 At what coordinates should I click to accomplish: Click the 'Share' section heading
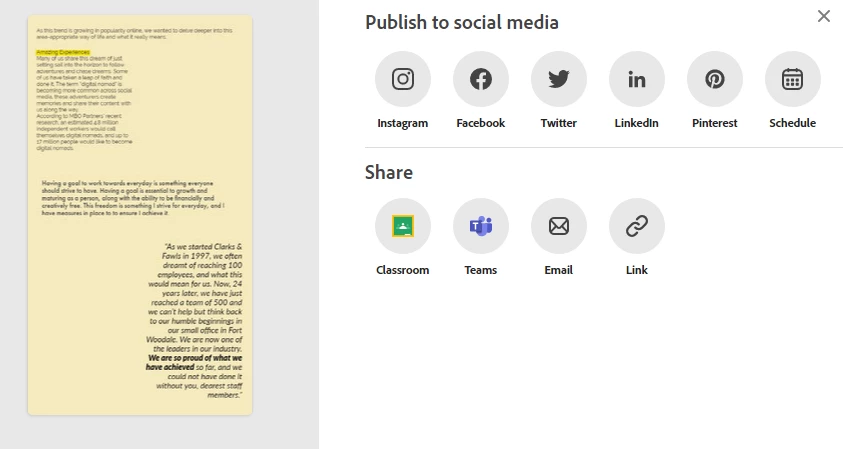[x=389, y=172]
